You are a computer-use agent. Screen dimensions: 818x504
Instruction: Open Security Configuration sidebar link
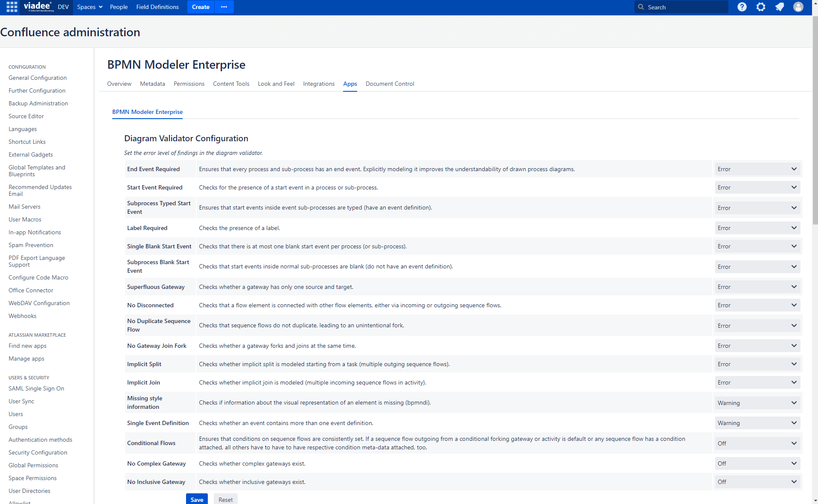click(38, 452)
